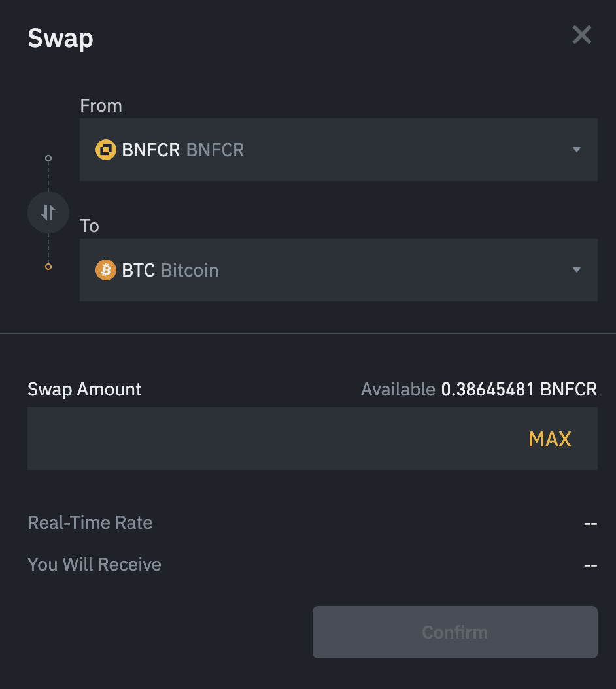616x689 pixels.
Task: Click the Confirm button
Action: 455,632
